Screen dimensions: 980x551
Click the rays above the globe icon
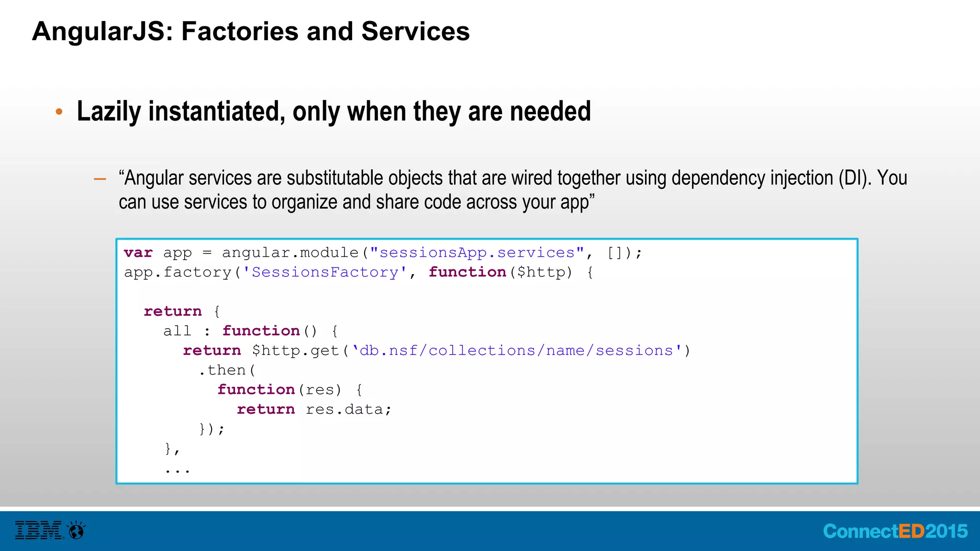tap(77, 523)
